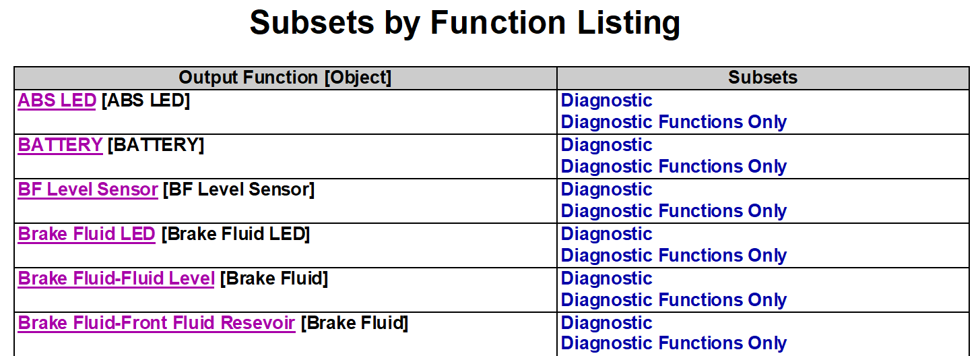Select Diagnostic Functions Only for BF Level Sensor

pos(674,211)
